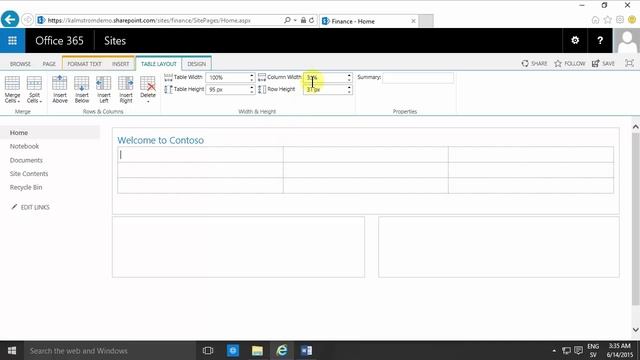Open Recycle Bin in the navigation
Image resolution: width=640 pixels, height=360 pixels.
26,187
